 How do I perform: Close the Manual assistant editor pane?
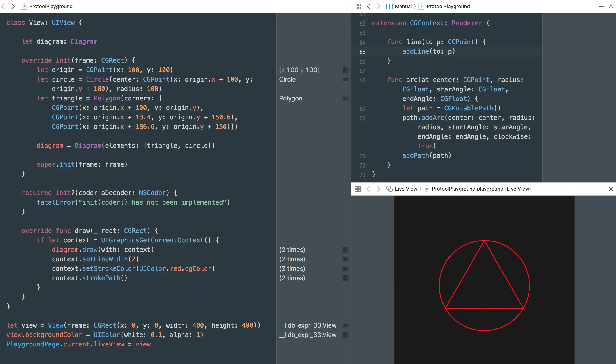(x=611, y=6)
